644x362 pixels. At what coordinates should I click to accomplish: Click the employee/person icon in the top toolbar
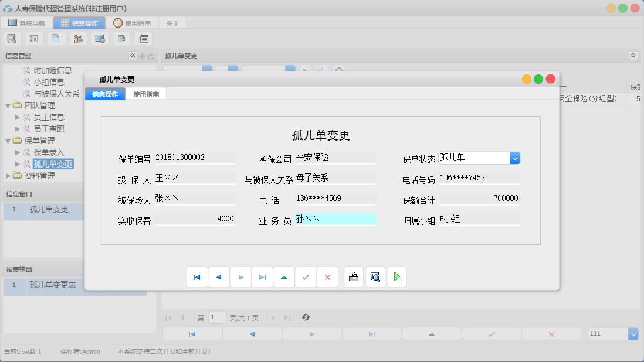click(x=78, y=38)
